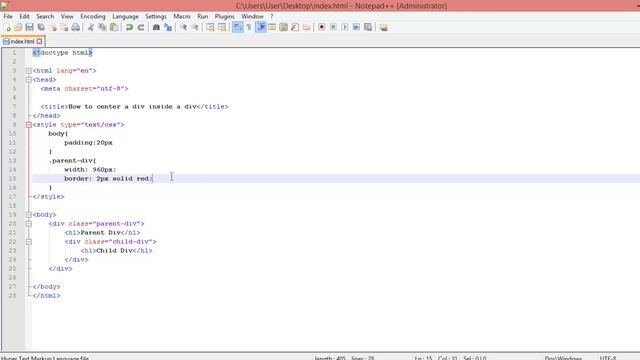Open the Macro menu
Image resolution: width=640 pixels, height=360 pixels.
tap(182, 16)
